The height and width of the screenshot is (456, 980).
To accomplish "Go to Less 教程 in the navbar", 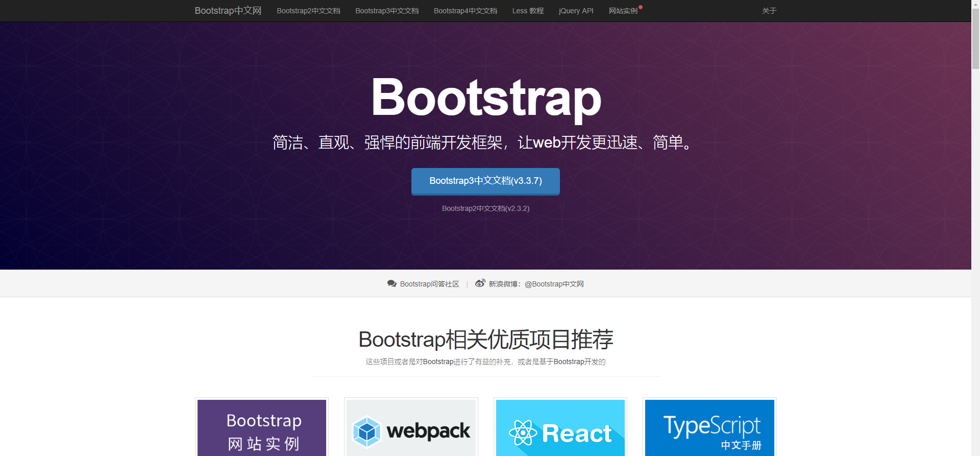I will tap(528, 11).
